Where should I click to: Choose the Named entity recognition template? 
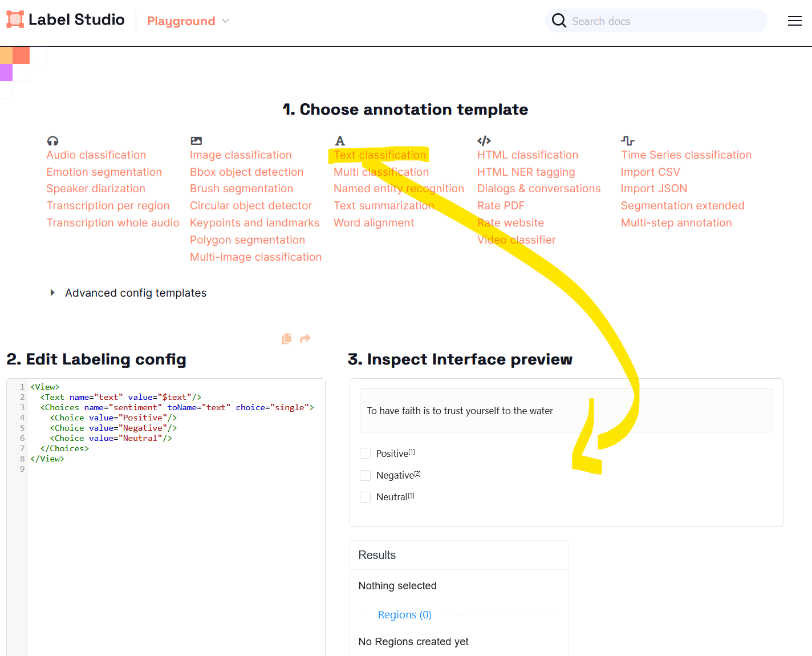pos(399,189)
